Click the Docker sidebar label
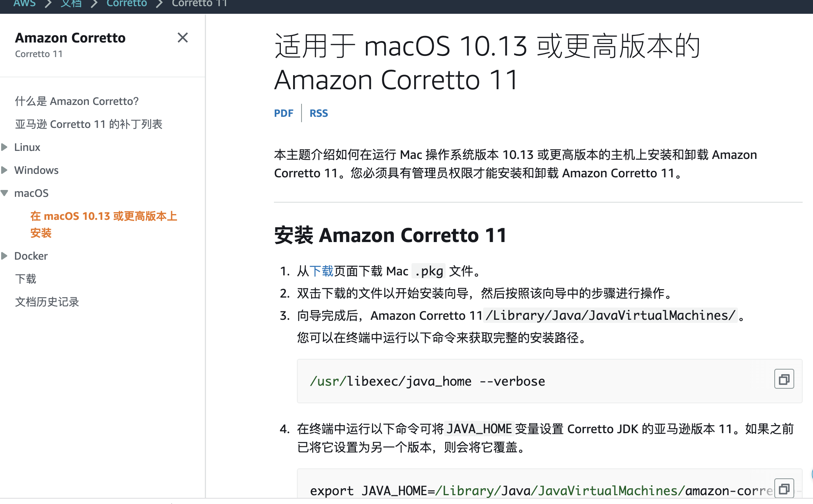813x504 pixels. [x=31, y=256]
